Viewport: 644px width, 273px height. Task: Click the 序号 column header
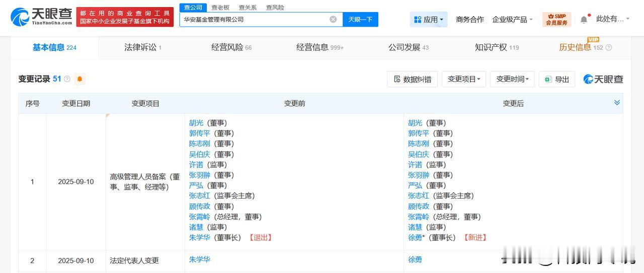click(x=32, y=103)
